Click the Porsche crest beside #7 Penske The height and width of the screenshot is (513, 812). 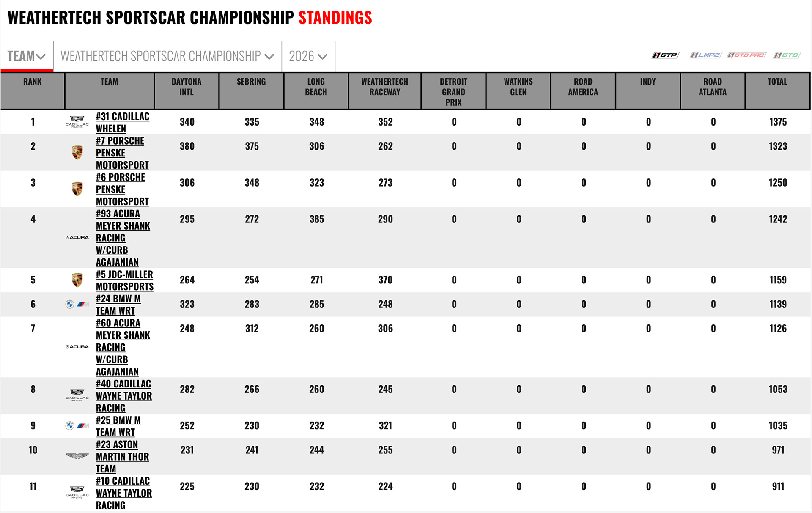(77, 153)
